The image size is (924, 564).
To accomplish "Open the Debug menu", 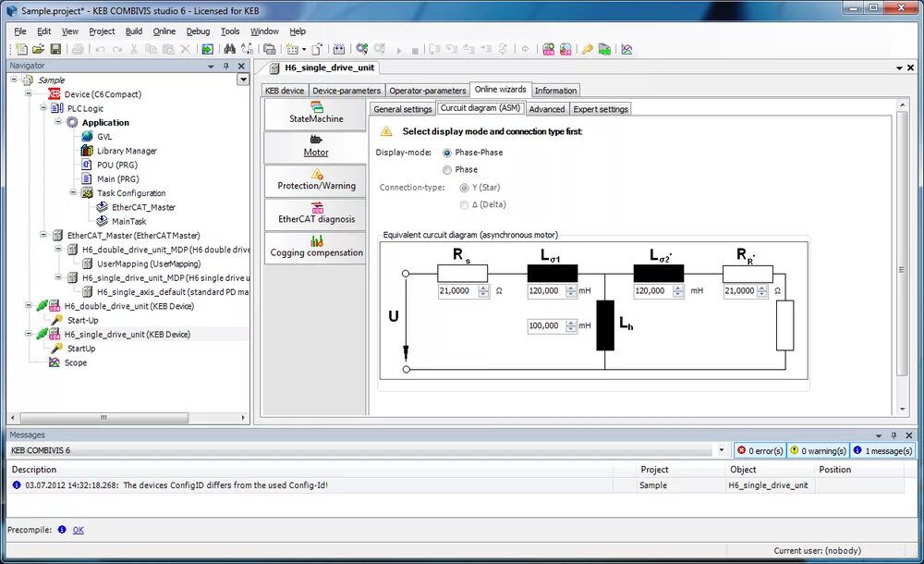I will pos(198,31).
